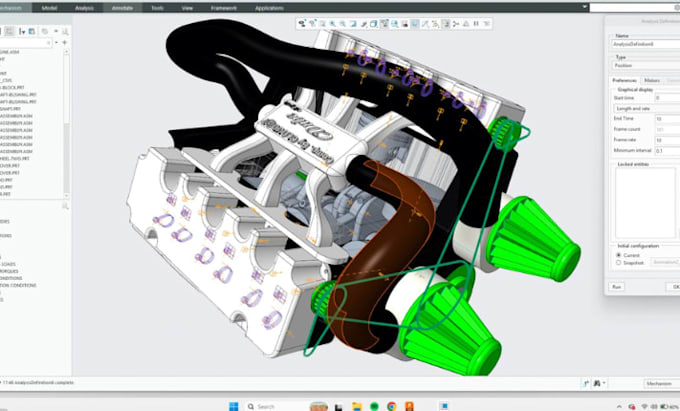Click the blue columns icon in model tree toolbar

point(32,31)
